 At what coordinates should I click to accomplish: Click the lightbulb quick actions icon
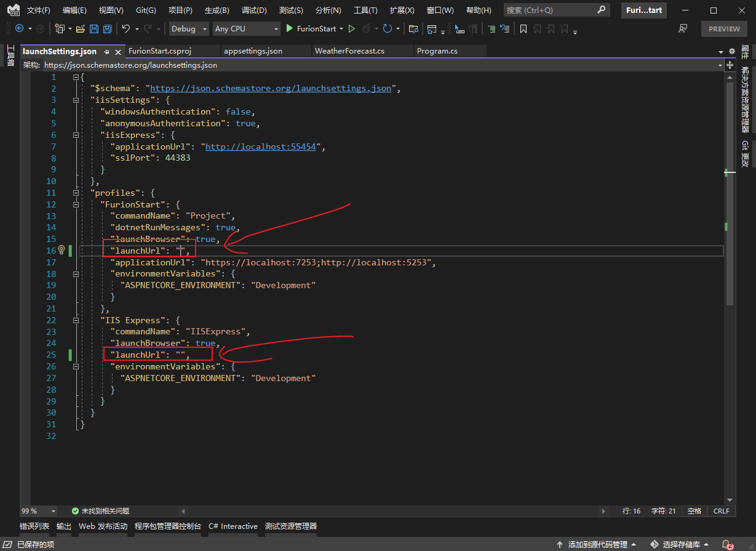tap(61, 250)
